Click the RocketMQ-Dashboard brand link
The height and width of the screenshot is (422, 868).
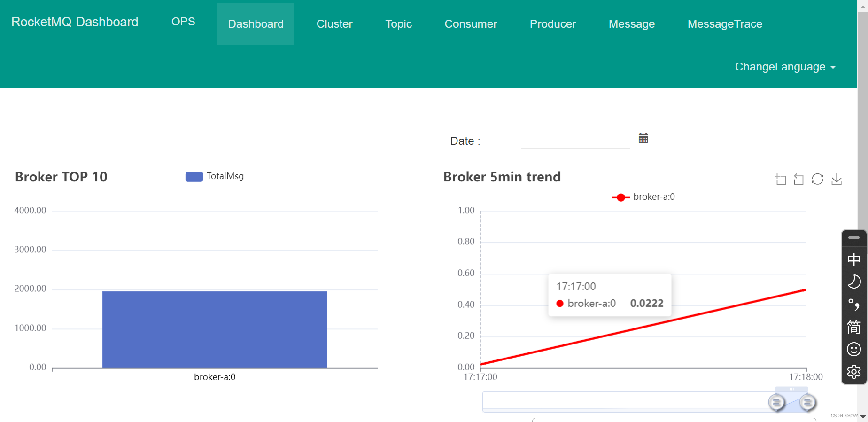pos(75,22)
